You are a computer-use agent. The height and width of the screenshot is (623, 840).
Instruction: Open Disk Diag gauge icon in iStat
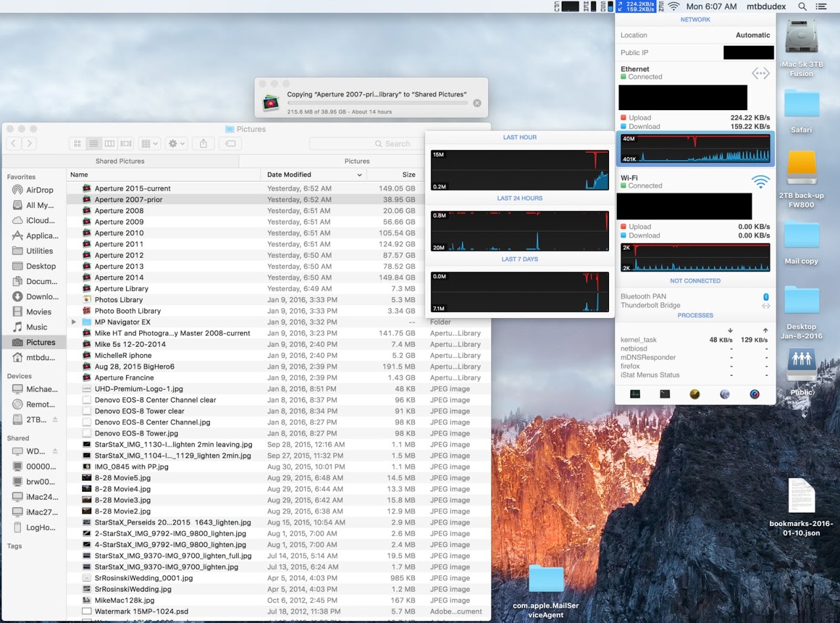pyautogui.click(x=755, y=394)
